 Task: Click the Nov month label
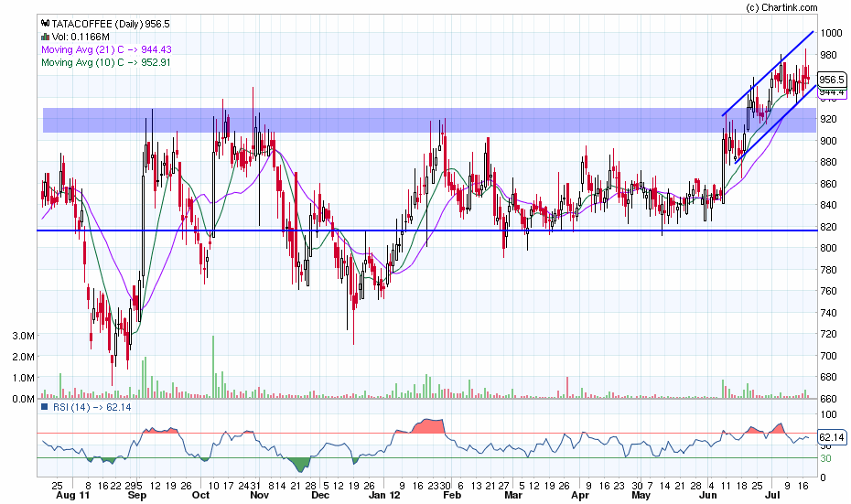click(260, 496)
